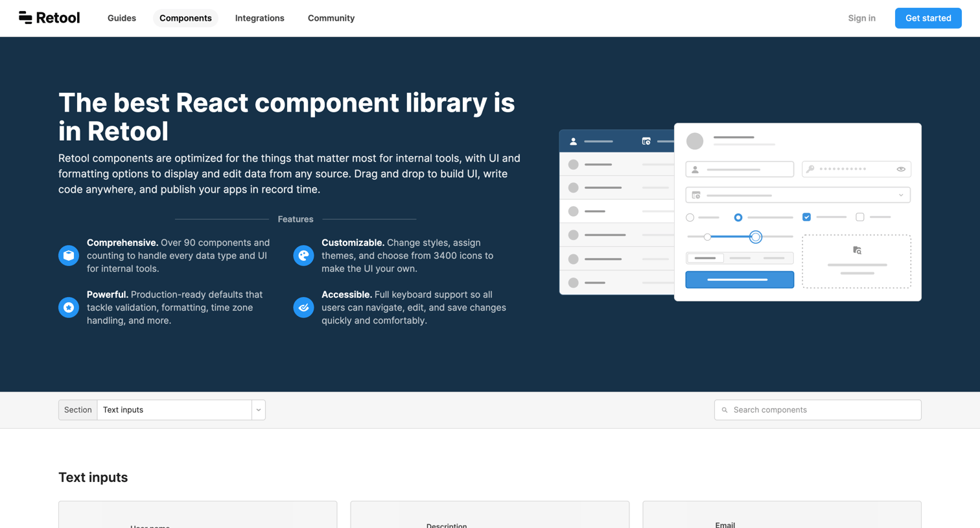This screenshot has width=980, height=528.
Task: Click the Powerful star icon
Action: pyautogui.click(x=69, y=307)
